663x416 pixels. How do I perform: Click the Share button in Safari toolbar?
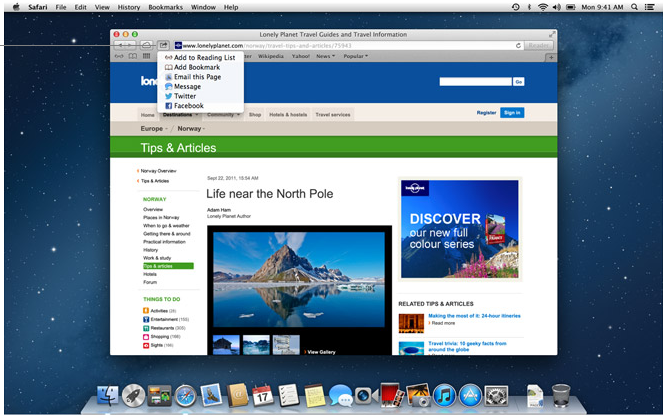coord(163,45)
